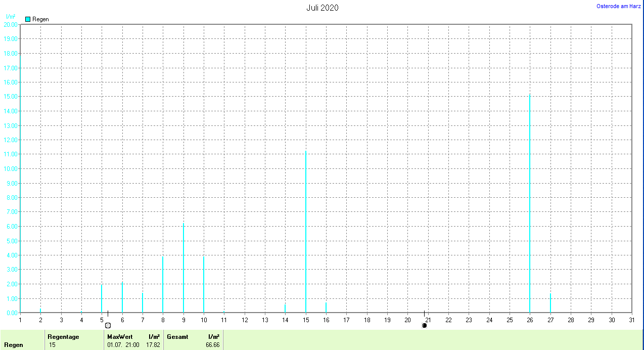The width and height of the screenshot is (644, 350).
Task: Select the tall rain bar on day 26
Action: (530, 202)
